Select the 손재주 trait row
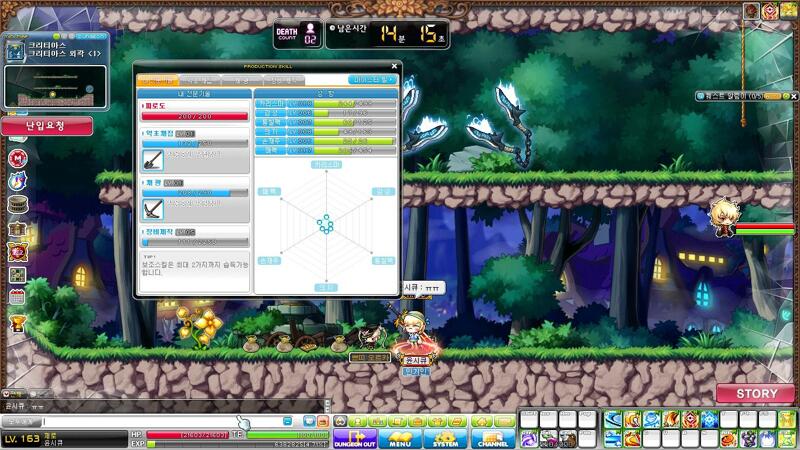This screenshot has height=450, width=800. (x=326, y=141)
